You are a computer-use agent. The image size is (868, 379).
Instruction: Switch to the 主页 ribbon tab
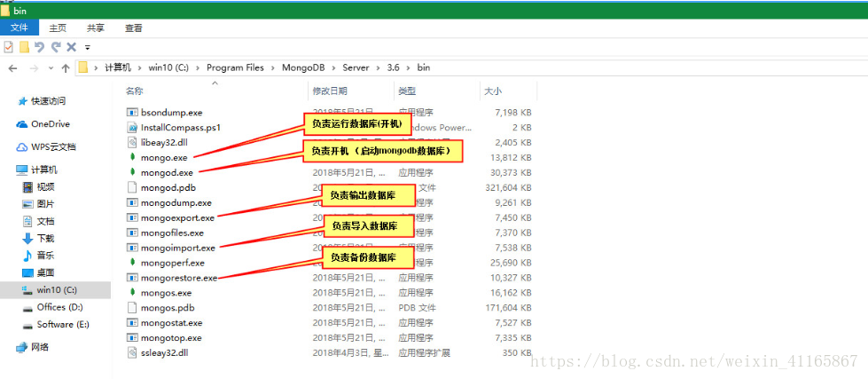coord(58,28)
